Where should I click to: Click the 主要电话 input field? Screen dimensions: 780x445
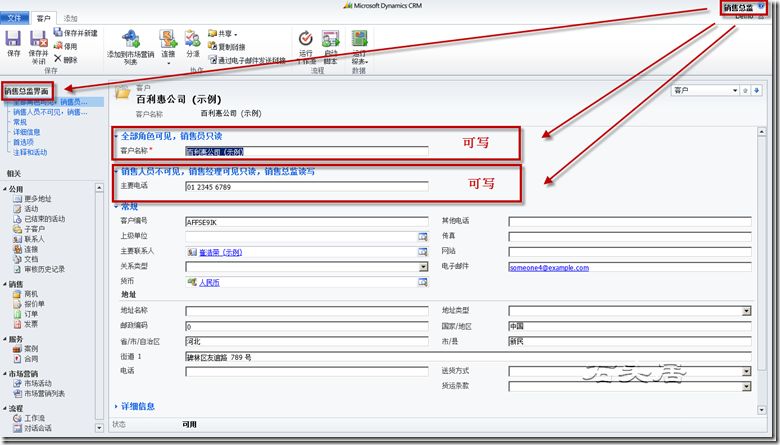pyautogui.click(x=306, y=187)
